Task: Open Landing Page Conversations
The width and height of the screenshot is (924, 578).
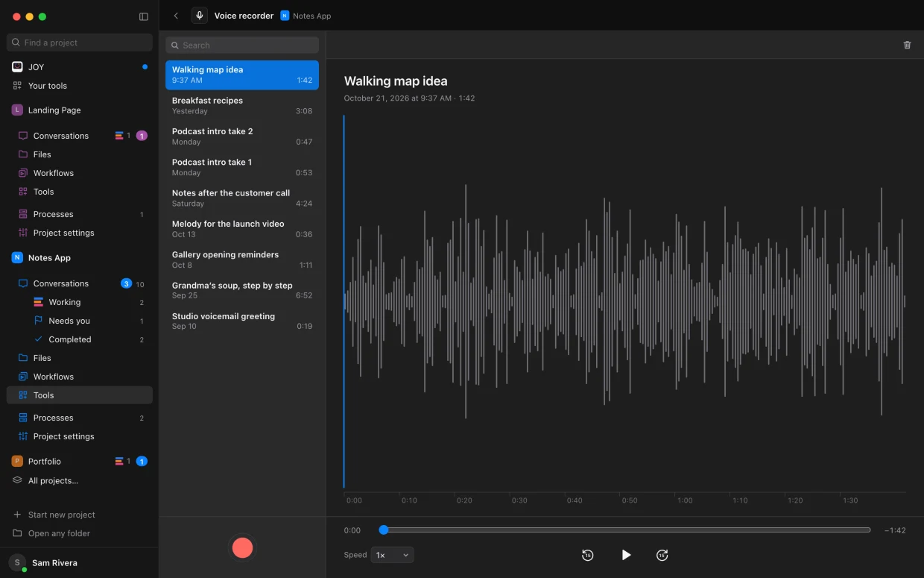Action: tap(80, 136)
